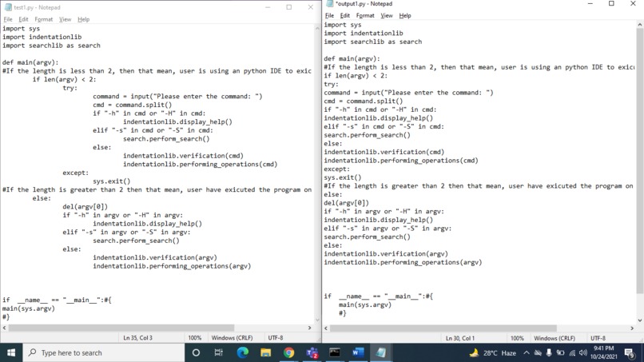Image resolution: width=644 pixels, height=362 pixels.
Task: Open File menu in test1.py Notepad
Action: (8, 19)
